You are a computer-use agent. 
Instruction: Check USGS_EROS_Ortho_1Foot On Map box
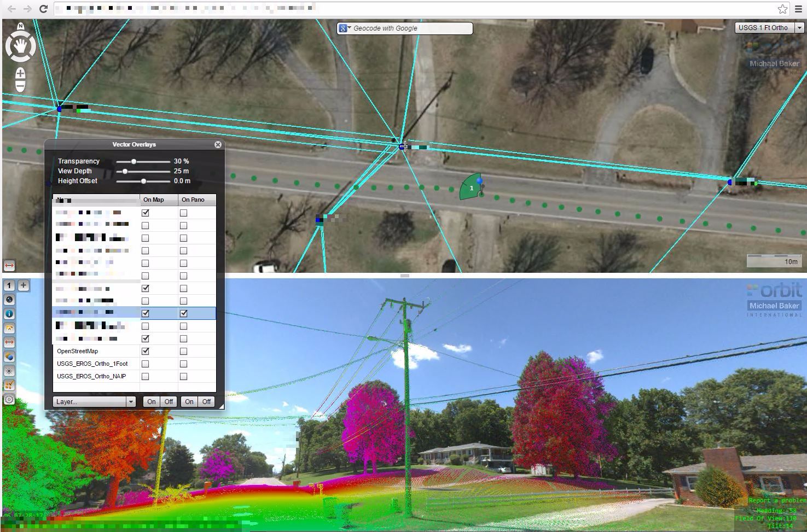(x=145, y=364)
